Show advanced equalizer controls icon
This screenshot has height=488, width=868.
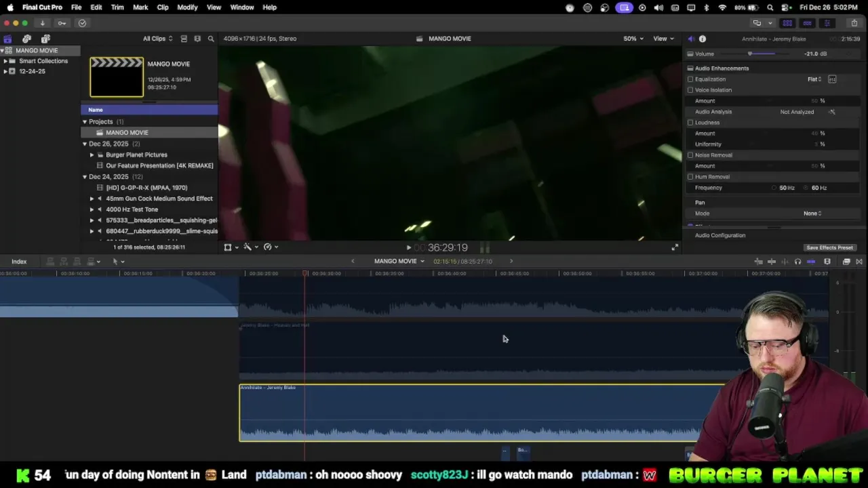(x=832, y=79)
